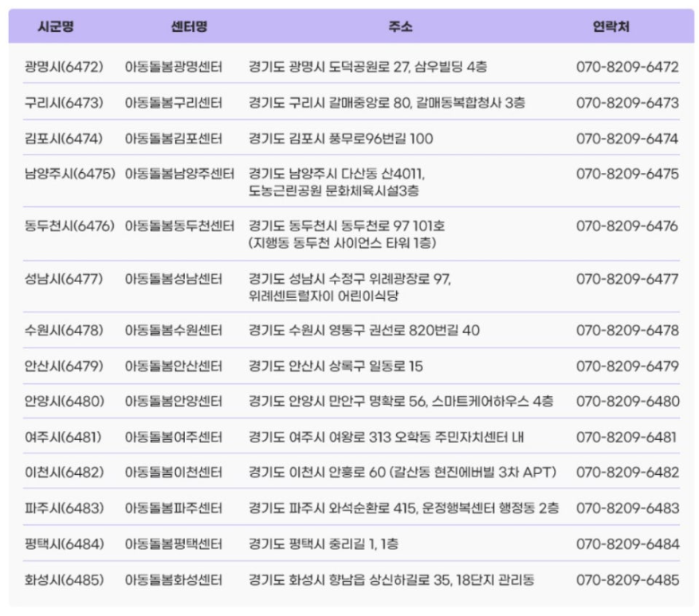699x616 pixels.
Task: Select the 구리시(6473) cell
Action: (64, 103)
